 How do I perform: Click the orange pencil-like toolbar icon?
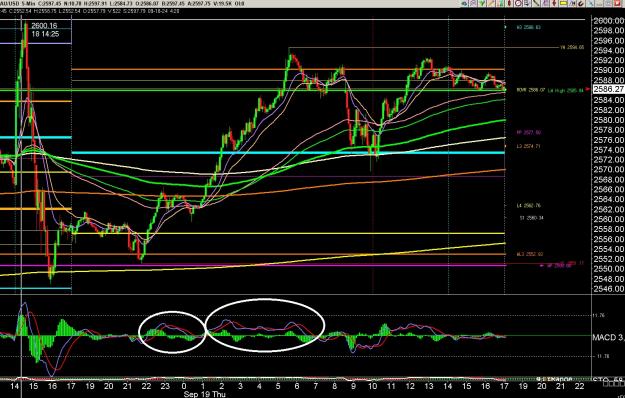click(491, 3)
